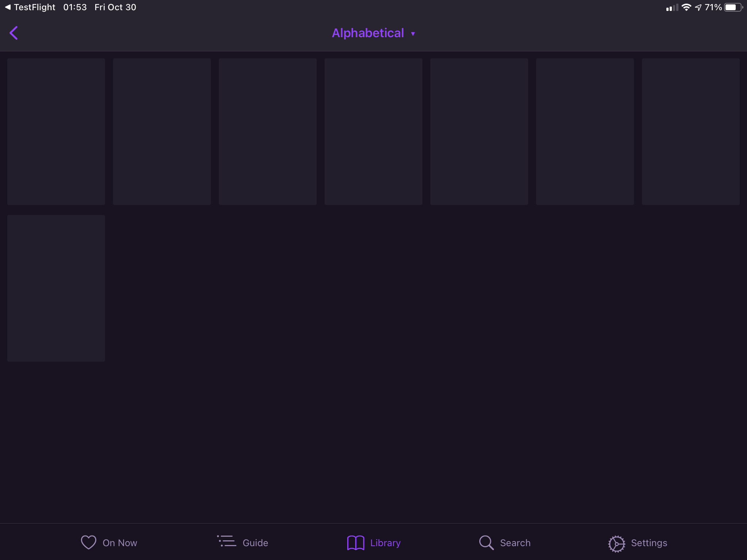Tap the battery indicator in status bar
747x560 pixels.
pos(732,7)
